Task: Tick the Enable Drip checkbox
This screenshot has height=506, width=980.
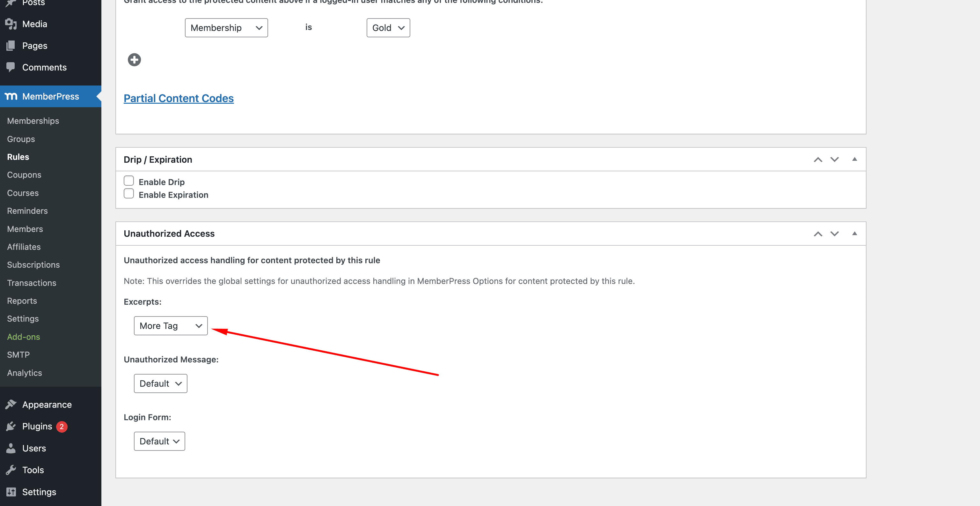Action: coord(129,181)
